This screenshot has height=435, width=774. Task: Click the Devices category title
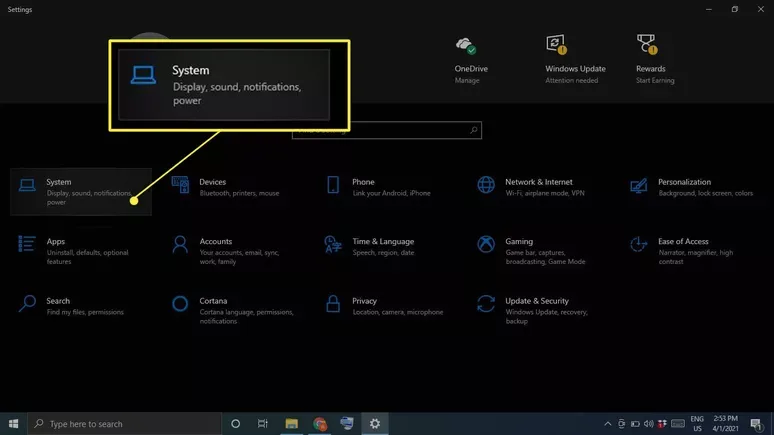213,182
